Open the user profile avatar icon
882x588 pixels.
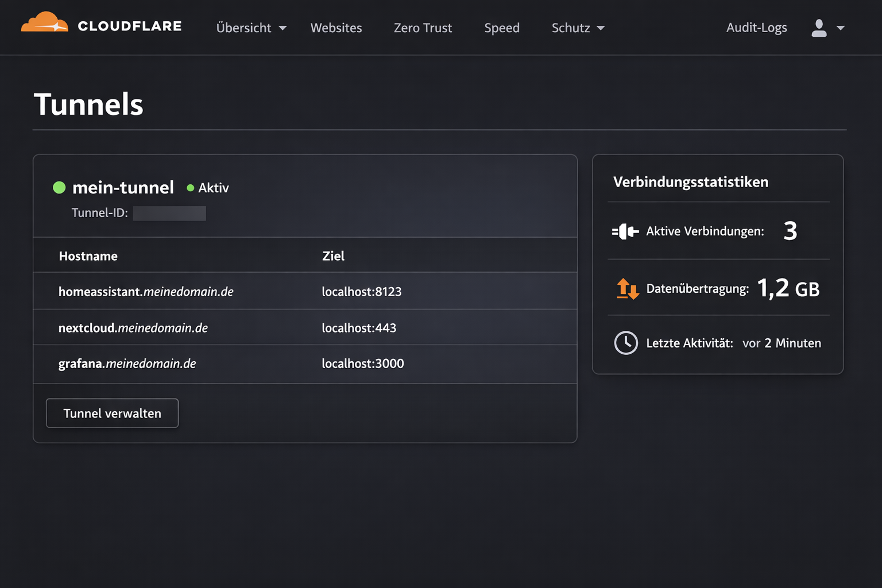point(818,28)
